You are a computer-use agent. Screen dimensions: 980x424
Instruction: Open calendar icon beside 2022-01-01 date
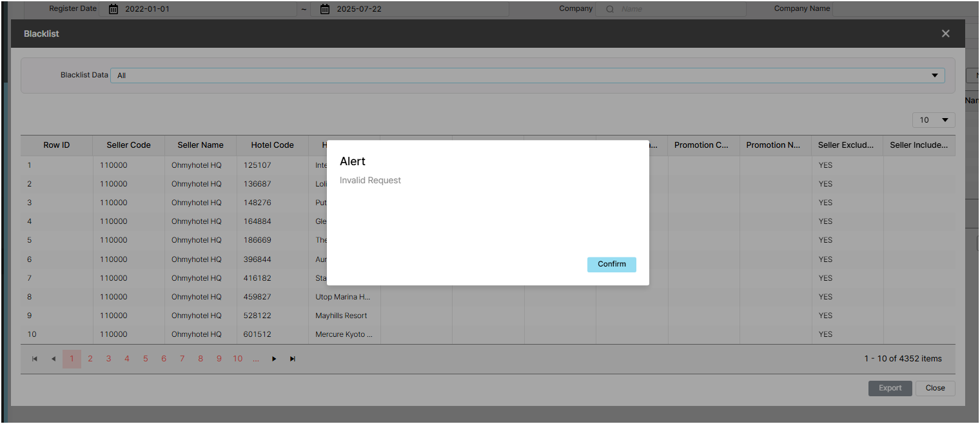(x=113, y=9)
